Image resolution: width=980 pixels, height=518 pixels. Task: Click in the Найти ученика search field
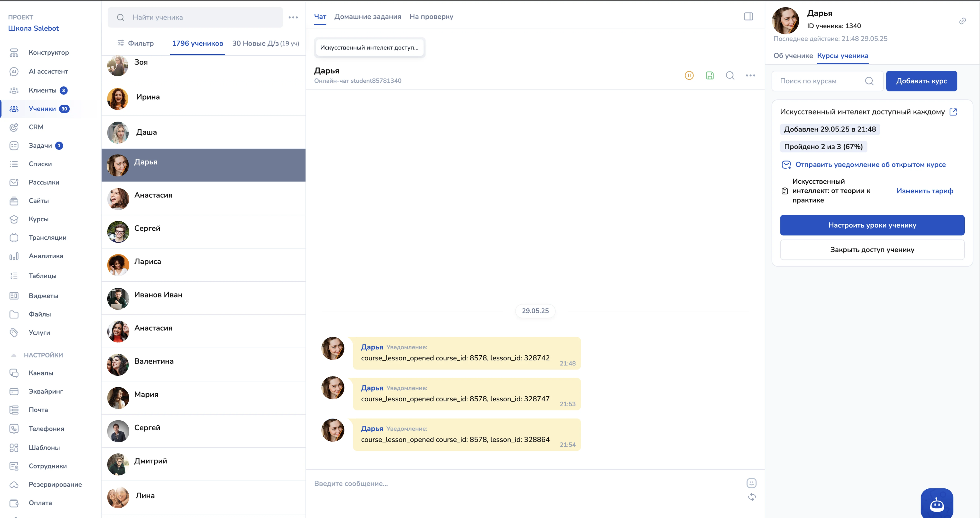(x=202, y=17)
